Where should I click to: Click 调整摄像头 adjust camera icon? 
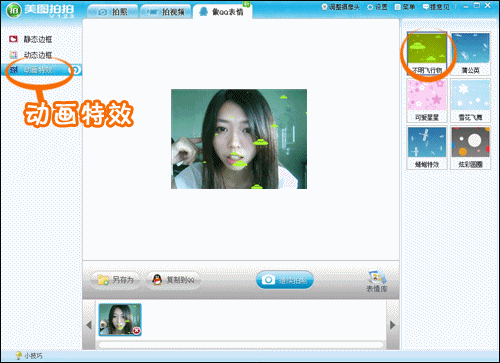click(340, 7)
